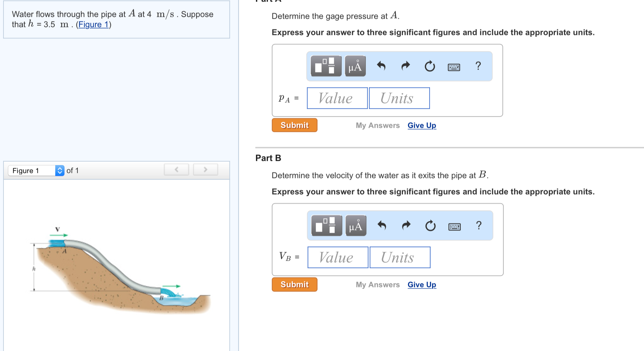Open symbols (µÅ) menu in Part A
Image resolution: width=644 pixels, height=351 pixels.
click(x=355, y=66)
